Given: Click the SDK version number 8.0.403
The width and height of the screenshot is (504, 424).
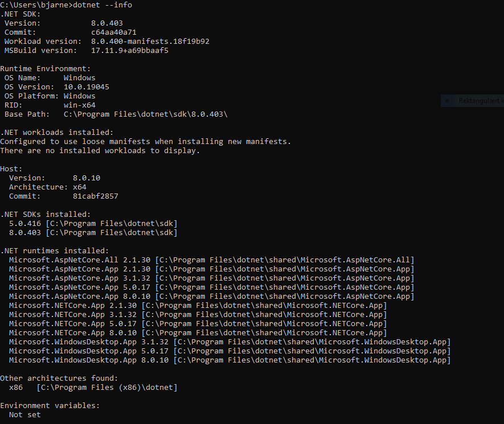Looking at the screenshot, I should point(107,23).
